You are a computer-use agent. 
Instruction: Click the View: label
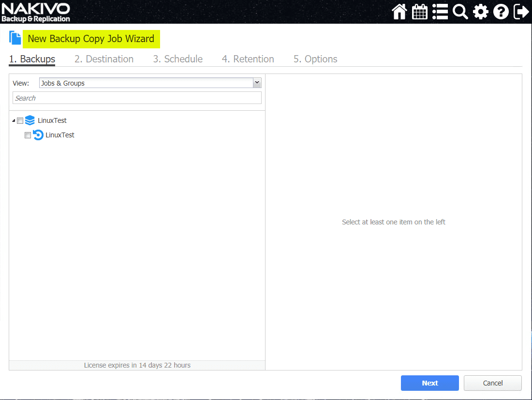click(21, 83)
